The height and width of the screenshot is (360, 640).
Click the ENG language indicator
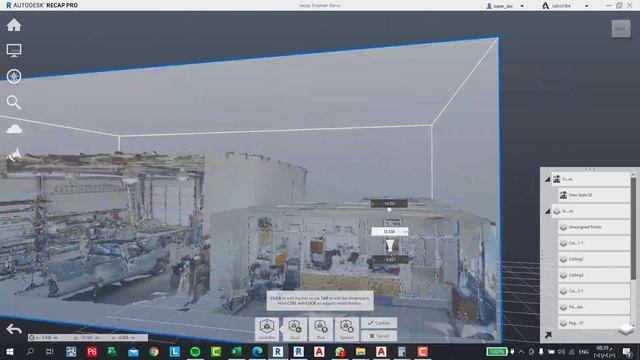[584, 352]
